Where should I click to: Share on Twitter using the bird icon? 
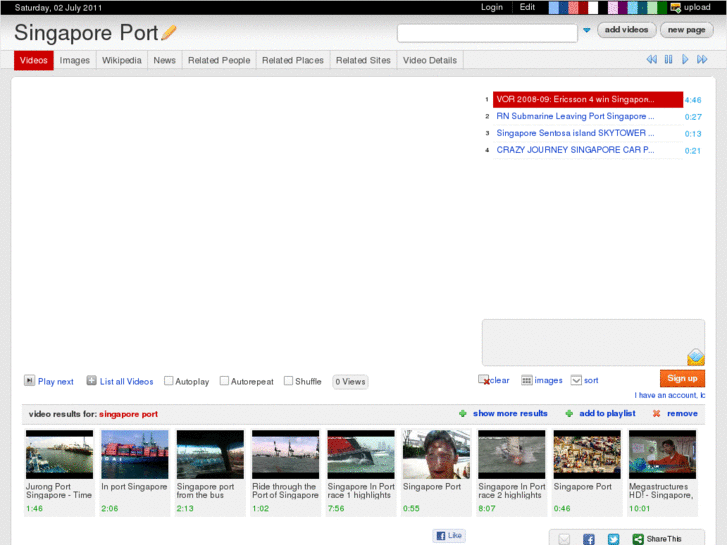pos(613,539)
